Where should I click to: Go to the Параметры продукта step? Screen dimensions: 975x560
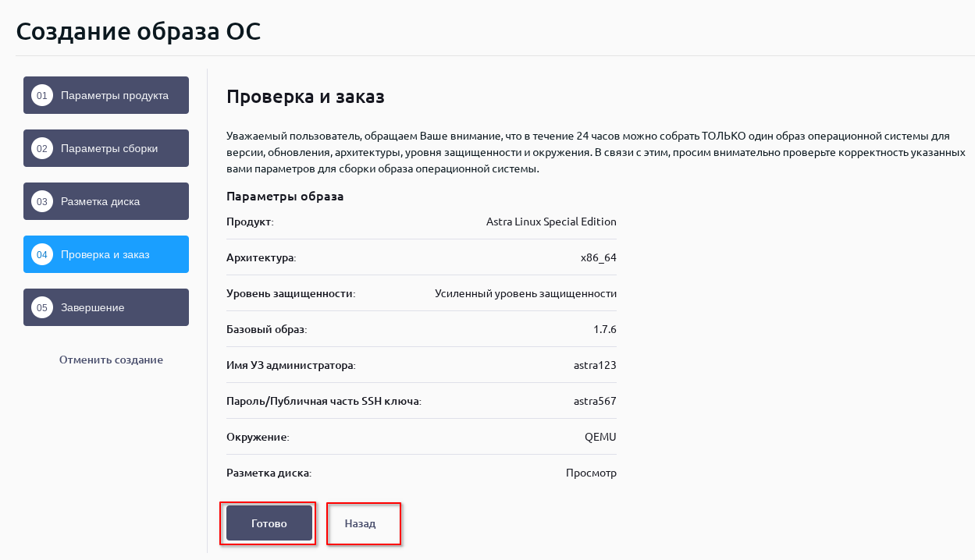[115, 96]
